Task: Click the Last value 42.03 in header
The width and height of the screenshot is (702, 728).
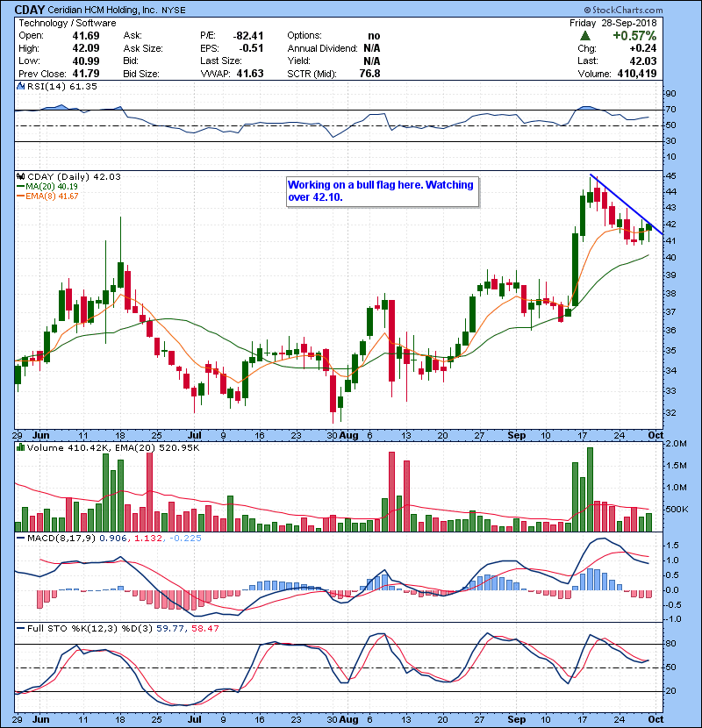Action: [643, 61]
